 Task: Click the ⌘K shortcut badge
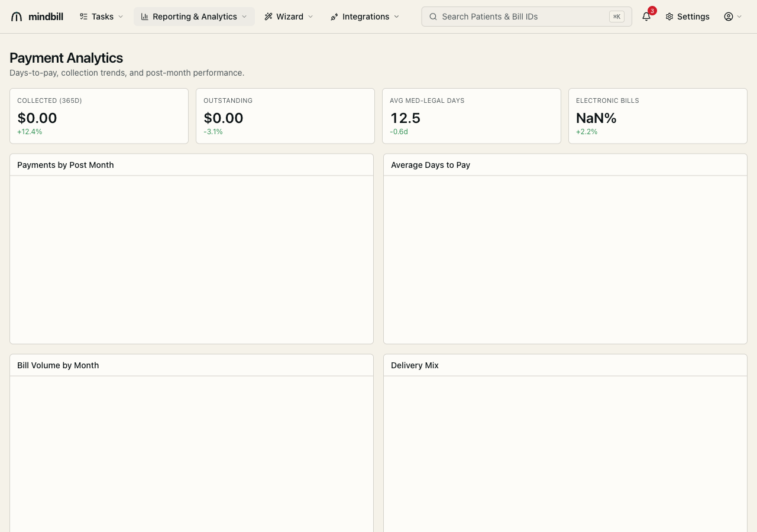click(x=617, y=17)
